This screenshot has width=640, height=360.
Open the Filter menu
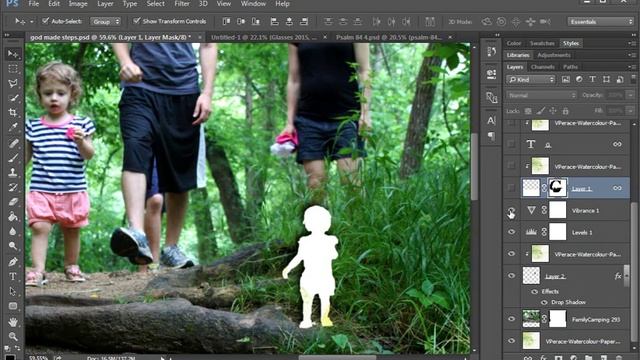[x=182, y=4]
